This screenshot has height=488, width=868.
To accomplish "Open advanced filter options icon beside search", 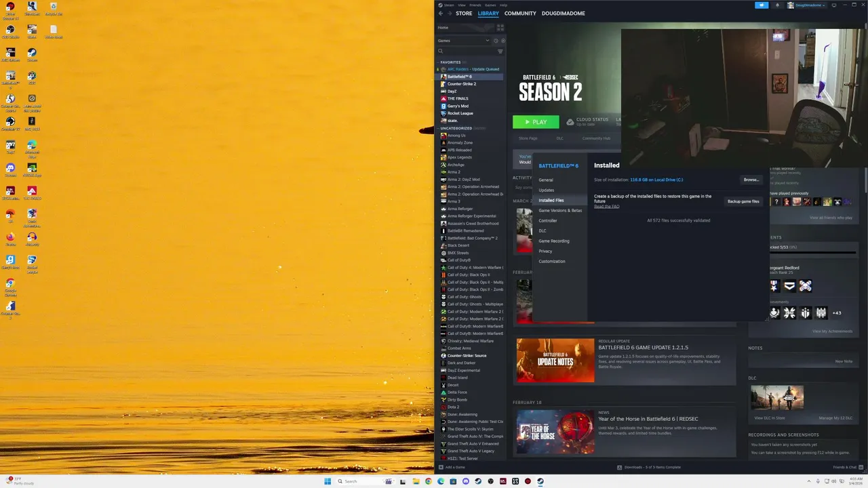I will 500,52.
